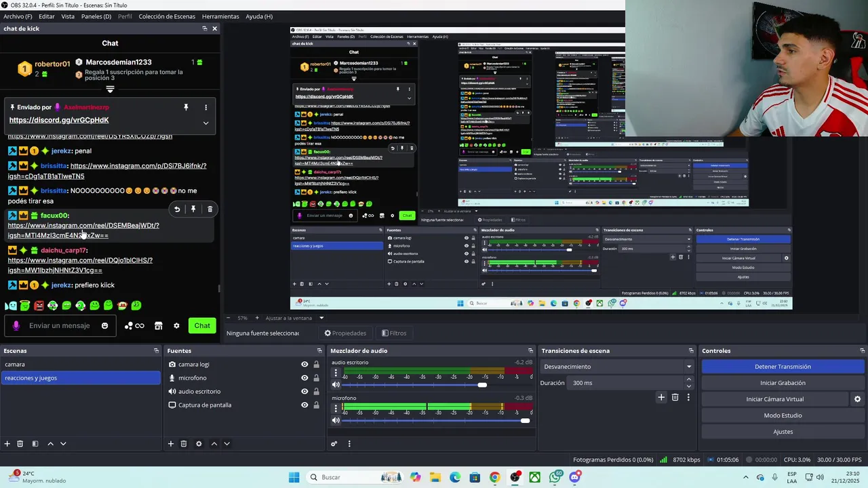The height and width of the screenshot is (488, 868).
Task: Pop out the chat de kick dock
Action: pos(205,28)
